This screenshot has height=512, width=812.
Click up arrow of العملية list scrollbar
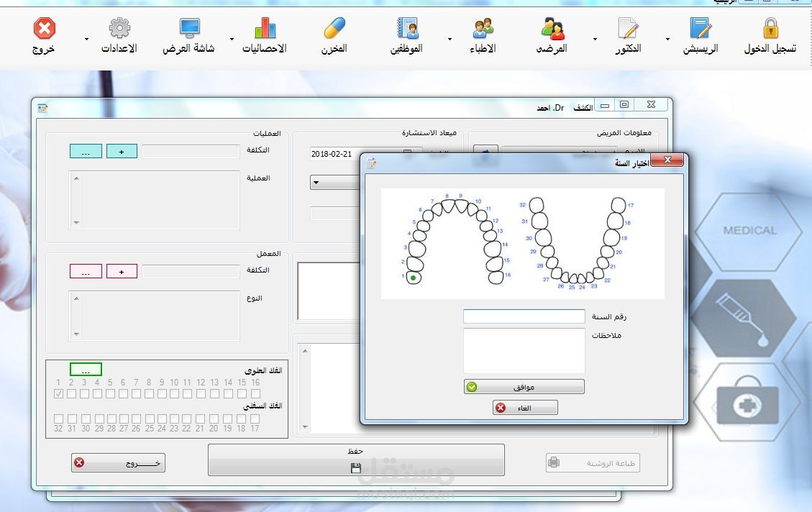pyautogui.click(x=77, y=178)
